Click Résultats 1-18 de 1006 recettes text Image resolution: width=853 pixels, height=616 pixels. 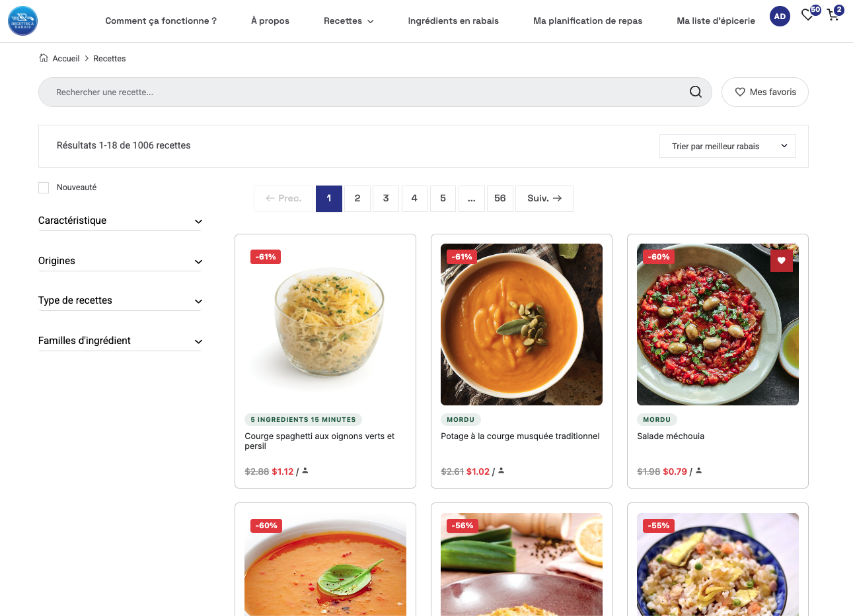coord(124,145)
